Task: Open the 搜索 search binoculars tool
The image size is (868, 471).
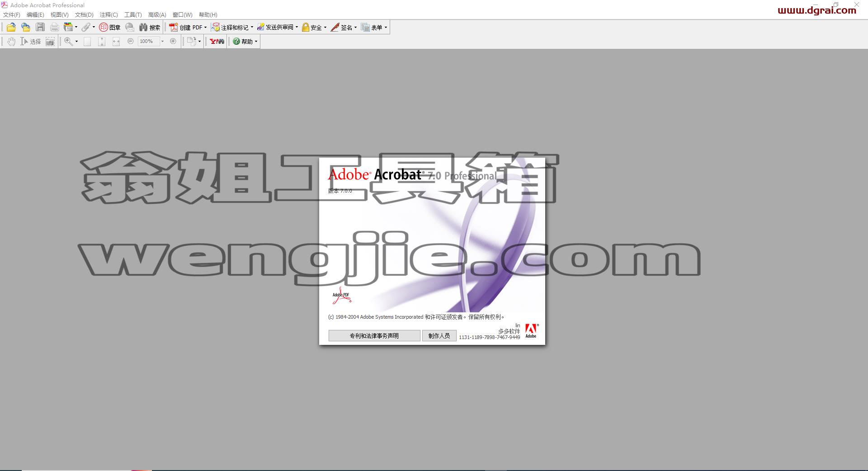Action: (150, 28)
